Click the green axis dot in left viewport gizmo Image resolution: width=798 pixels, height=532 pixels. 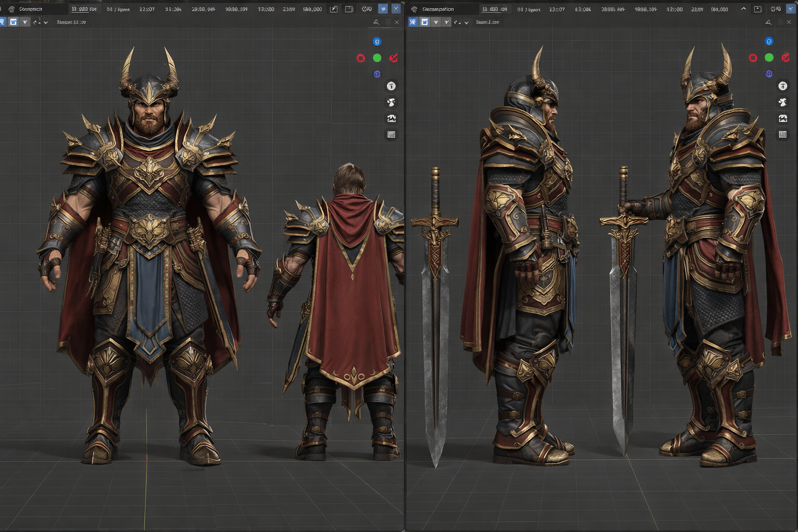coord(377,58)
